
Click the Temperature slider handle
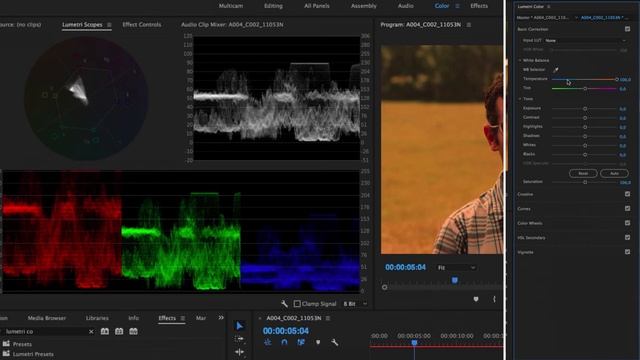tap(617, 79)
